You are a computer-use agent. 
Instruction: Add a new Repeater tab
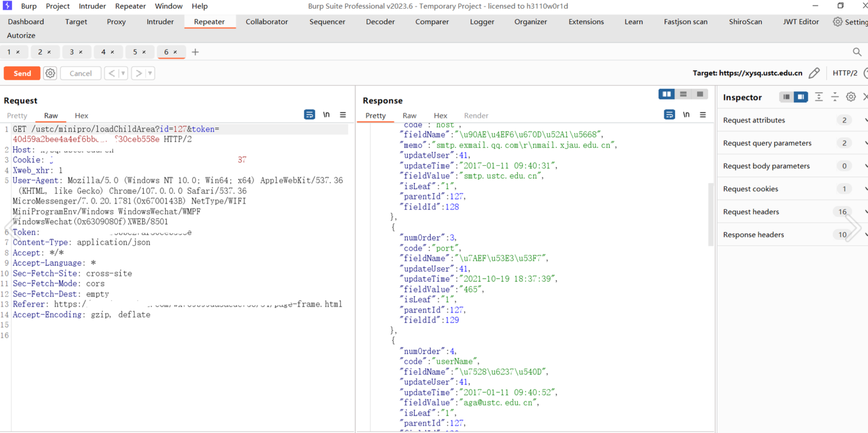pyautogui.click(x=195, y=52)
